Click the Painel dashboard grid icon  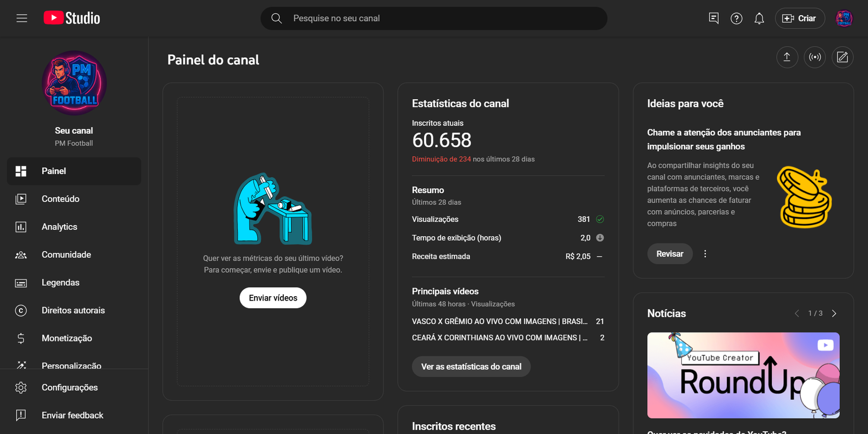pos(21,171)
